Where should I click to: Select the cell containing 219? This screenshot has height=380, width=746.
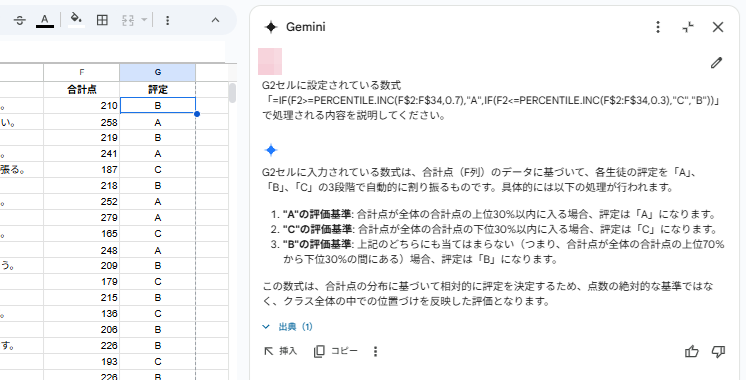click(82, 138)
